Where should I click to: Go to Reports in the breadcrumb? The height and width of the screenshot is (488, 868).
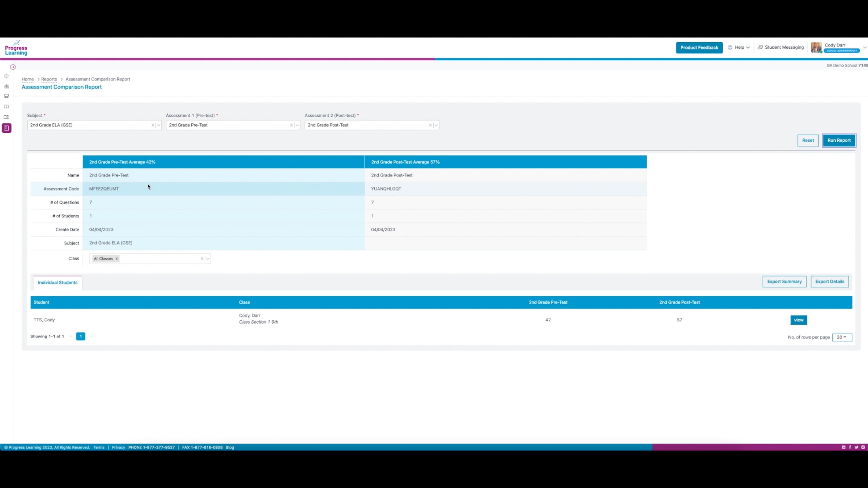point(49,79)
